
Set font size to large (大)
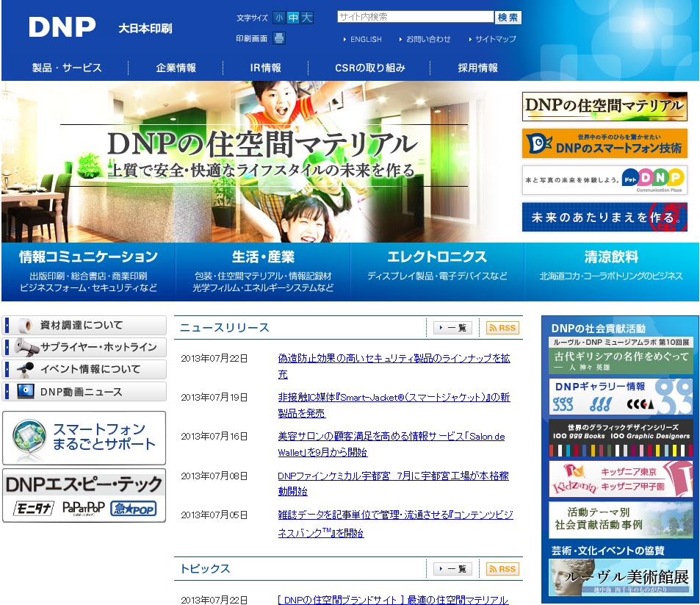(x=306, y=18)
